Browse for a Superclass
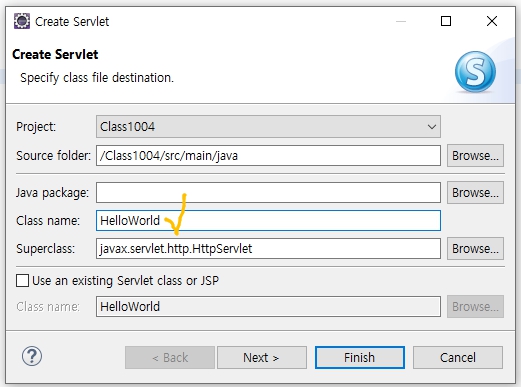This screenshot has height=387, width=521. point(475,248)
